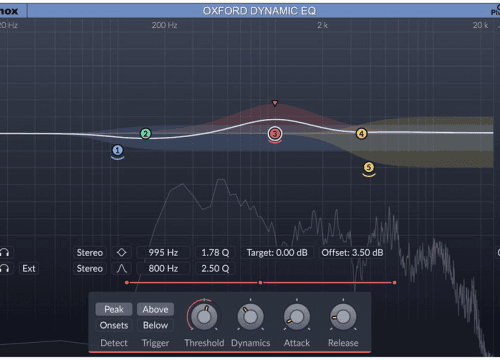
Task: Click the Offset: 3.50 dB field
Action: (352, 253)
